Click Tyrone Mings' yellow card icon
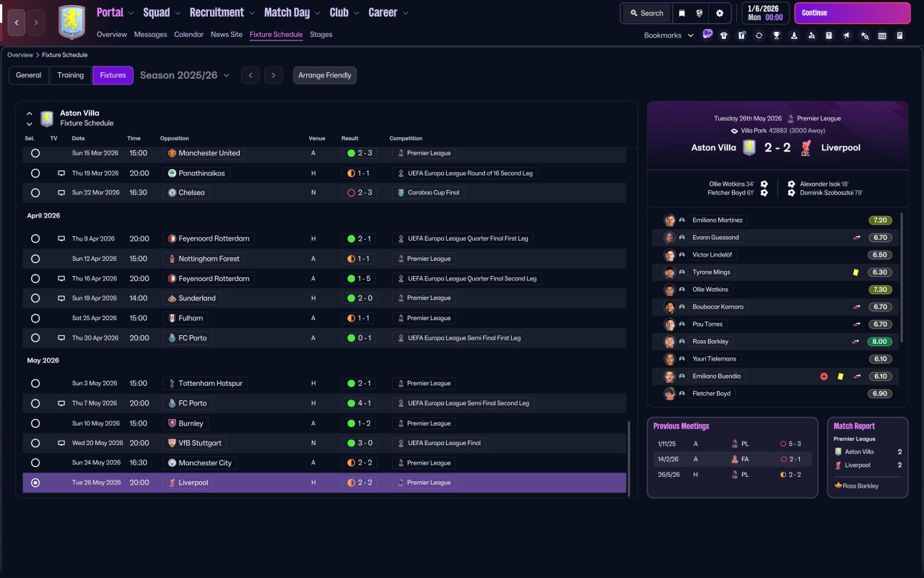The height and width of the screenshot is (578, 924). click(855, 272)
